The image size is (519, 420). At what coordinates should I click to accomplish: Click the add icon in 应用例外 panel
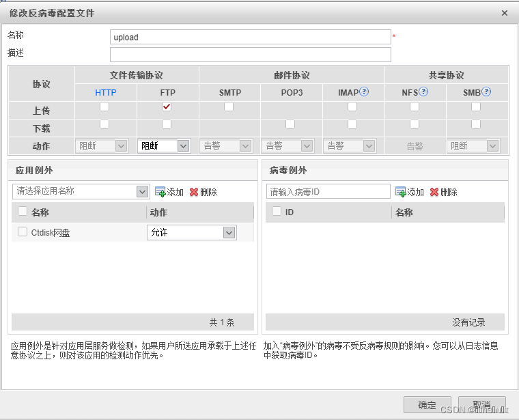coord(160,192)
